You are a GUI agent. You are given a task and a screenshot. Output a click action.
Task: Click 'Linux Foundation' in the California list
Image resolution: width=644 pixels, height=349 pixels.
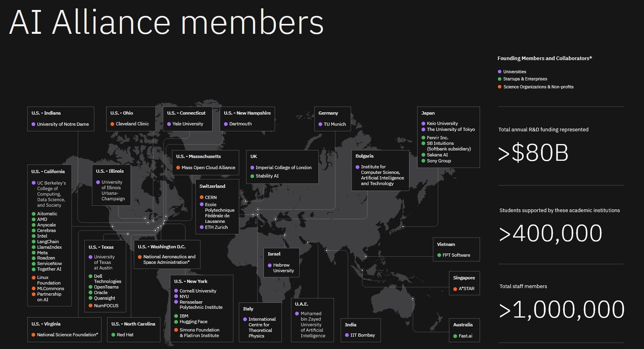tap(49, 280)
